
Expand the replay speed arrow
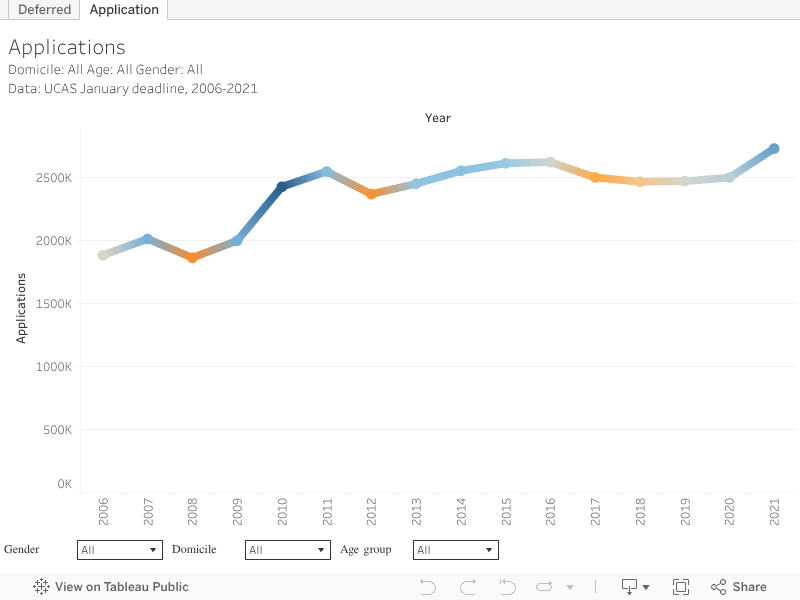pyautogui.click(x=570, y=588)
